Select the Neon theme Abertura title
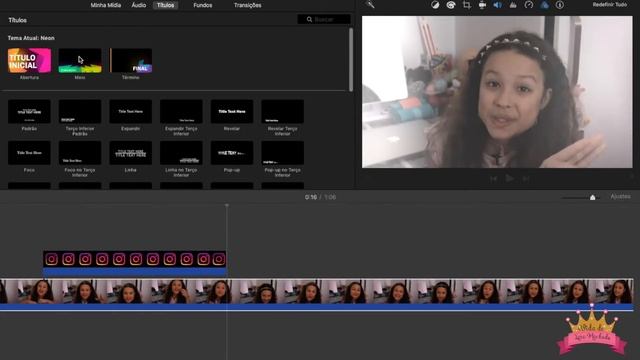Screen dimensions: 640x360 [x=29, y=60]
